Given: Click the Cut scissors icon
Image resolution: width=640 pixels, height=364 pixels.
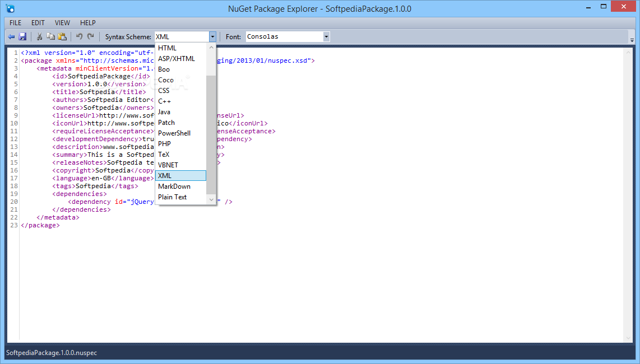Looking at the screenshot, I should click(40, 37).
